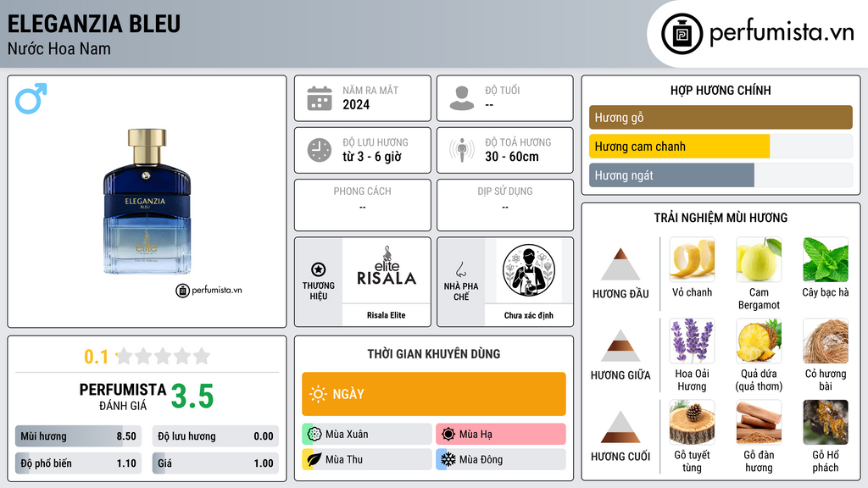Open the Vỏ chanh note image
The height and width of the screenshot is (488, 868).
[692, 259]
